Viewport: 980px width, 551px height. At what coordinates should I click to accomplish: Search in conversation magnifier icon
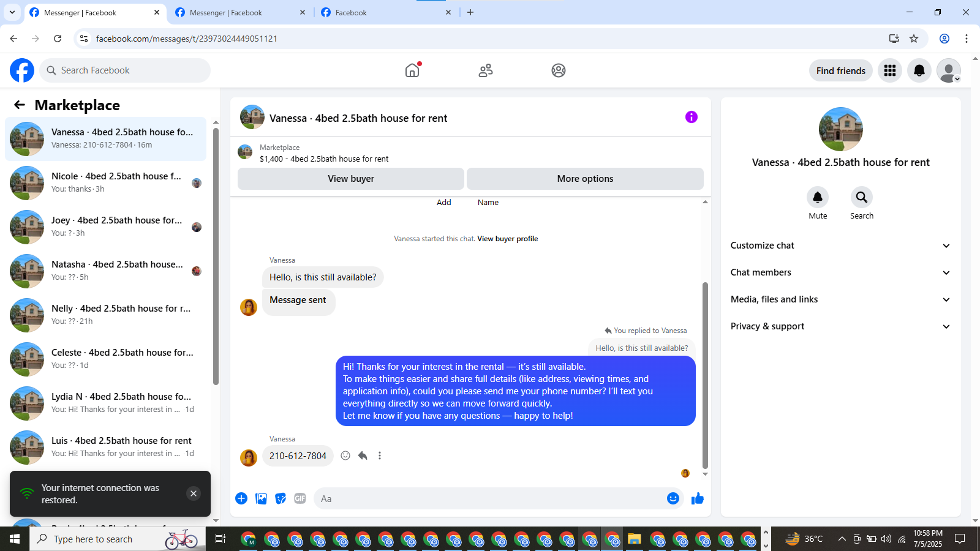pos(862,197)
